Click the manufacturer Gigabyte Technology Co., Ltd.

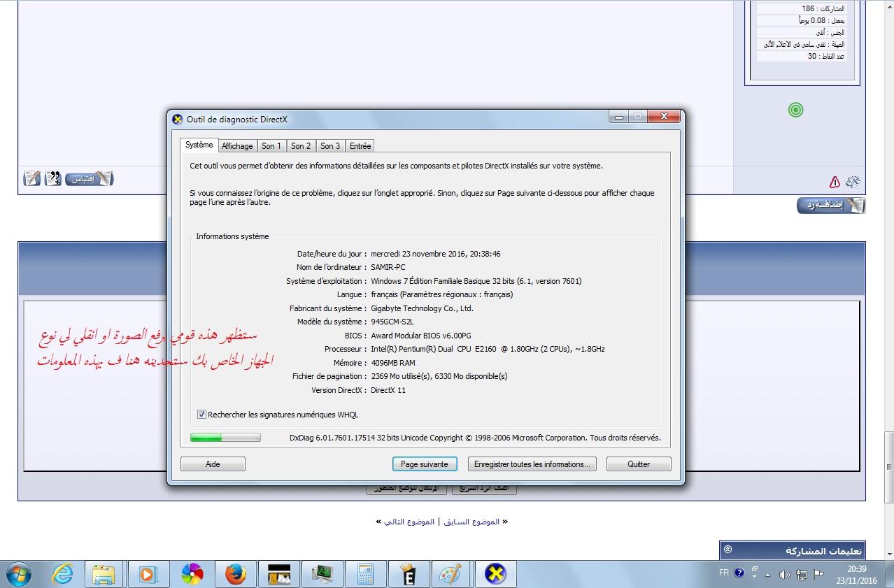423,308
